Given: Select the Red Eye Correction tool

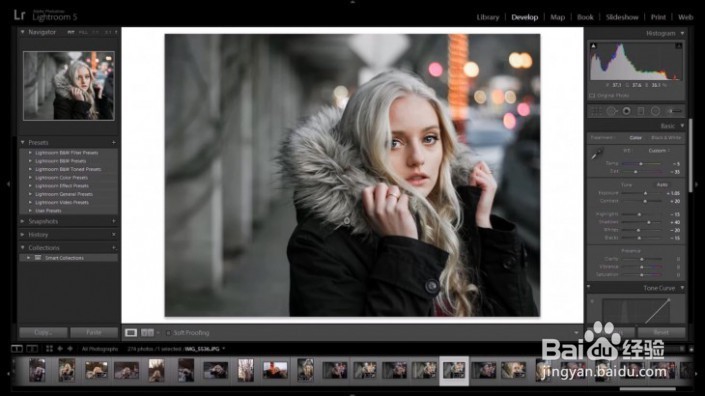Looking at the screenshot, I should [x=626, y=111].
